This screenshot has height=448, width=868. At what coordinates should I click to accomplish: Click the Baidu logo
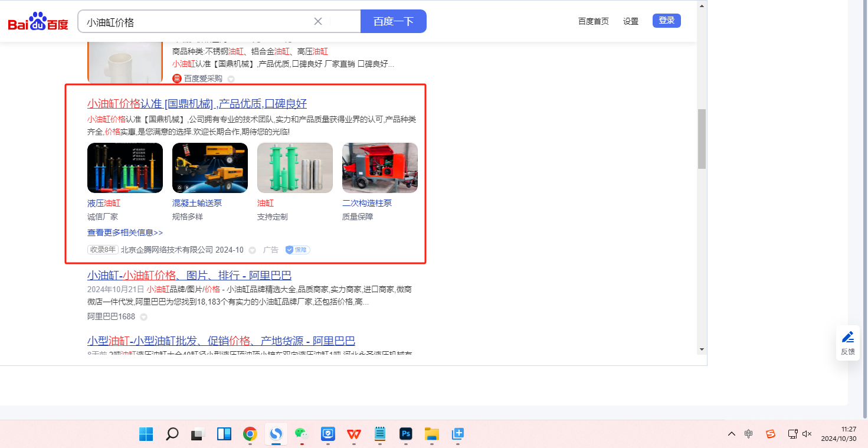point(38,22)
